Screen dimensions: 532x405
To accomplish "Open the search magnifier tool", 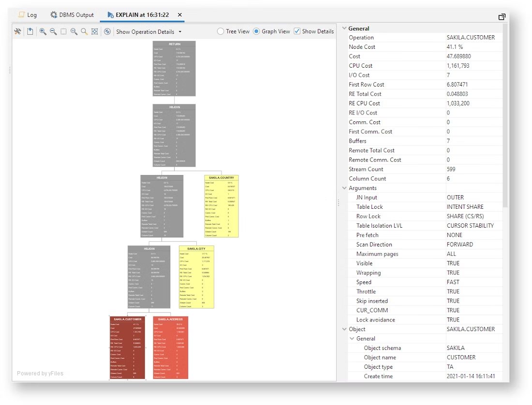I will pos(84,31).
